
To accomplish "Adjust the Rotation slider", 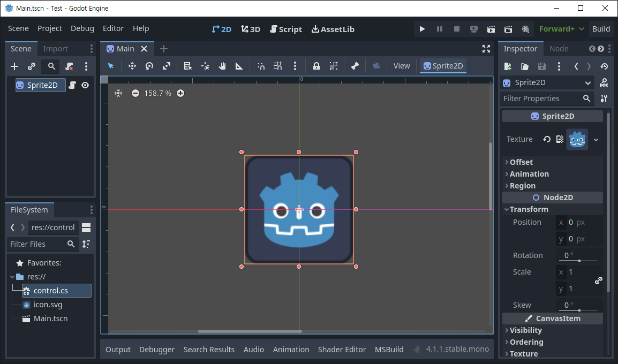I will 578,260.
